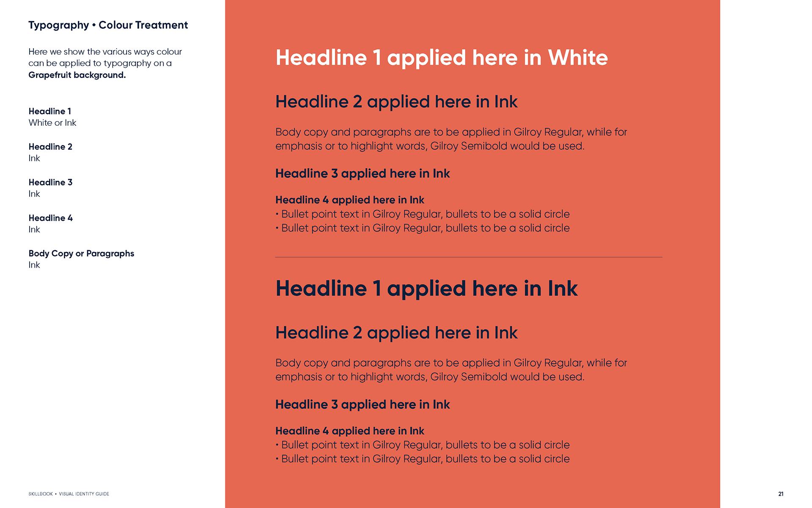
Task: Click the bold Grapefruit background text
Action: click(x=77, y=75)
